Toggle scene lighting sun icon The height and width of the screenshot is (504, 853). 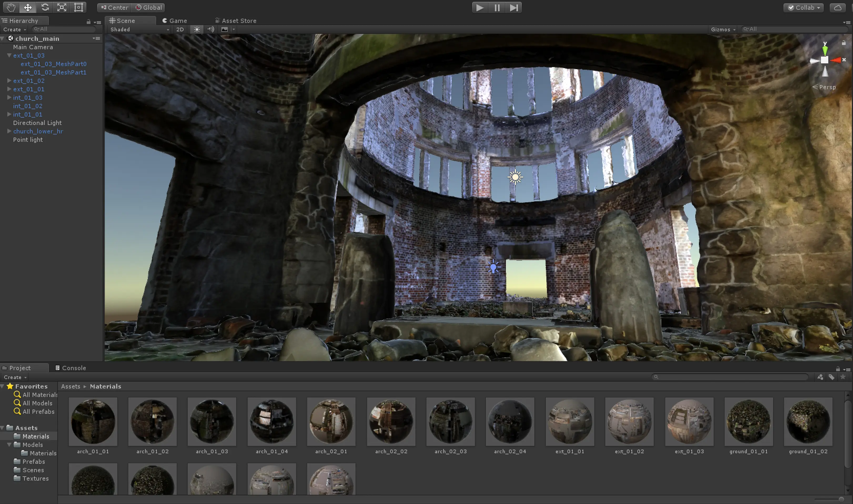(197, 29)
